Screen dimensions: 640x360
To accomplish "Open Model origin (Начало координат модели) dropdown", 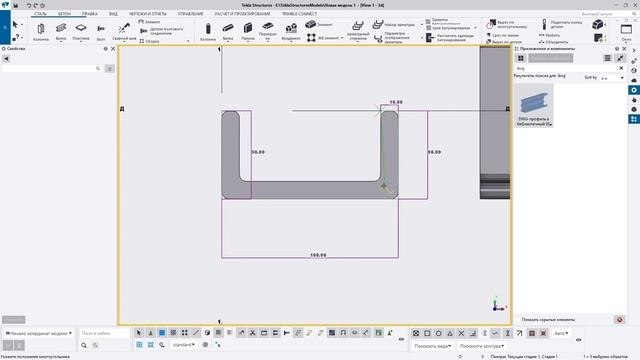I will point(38,333).
